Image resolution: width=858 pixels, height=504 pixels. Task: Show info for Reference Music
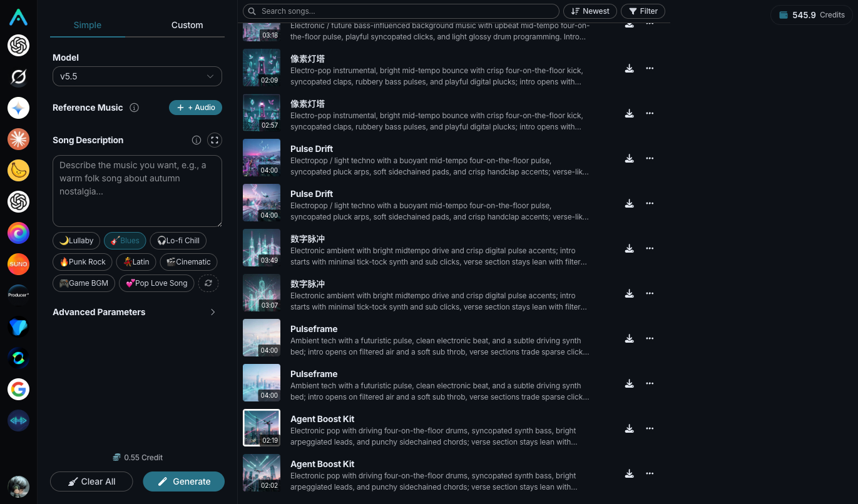point(134,108)
